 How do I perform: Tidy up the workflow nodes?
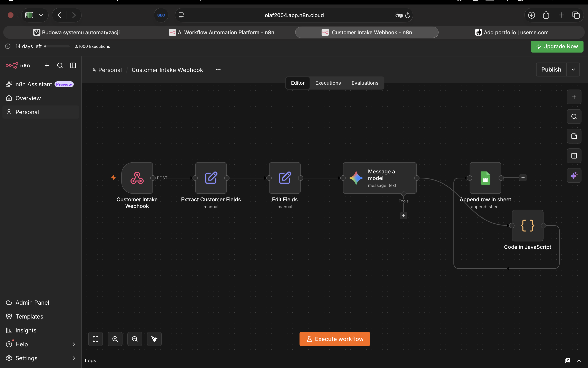click(154, 339)
